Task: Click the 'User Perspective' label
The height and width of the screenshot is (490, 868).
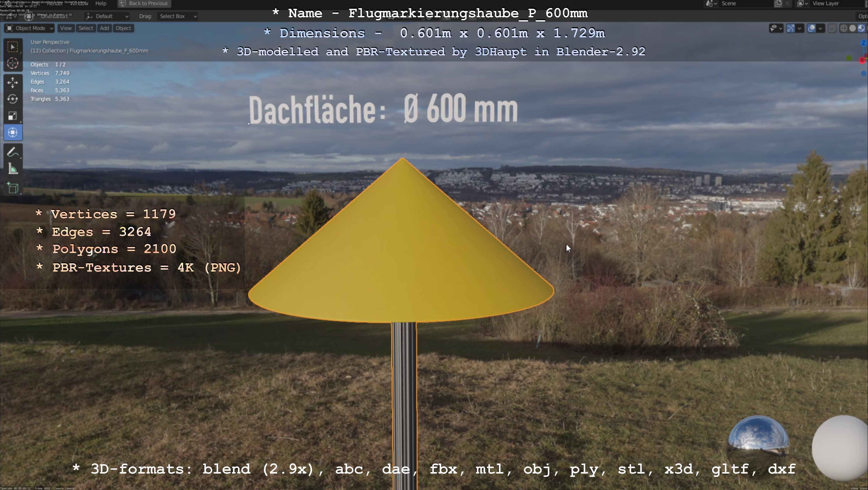Action: pyautogui.click(x=50, y=42)
